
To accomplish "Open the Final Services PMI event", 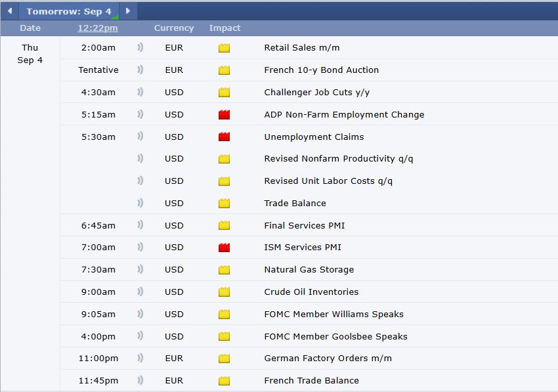I will 304,225.
